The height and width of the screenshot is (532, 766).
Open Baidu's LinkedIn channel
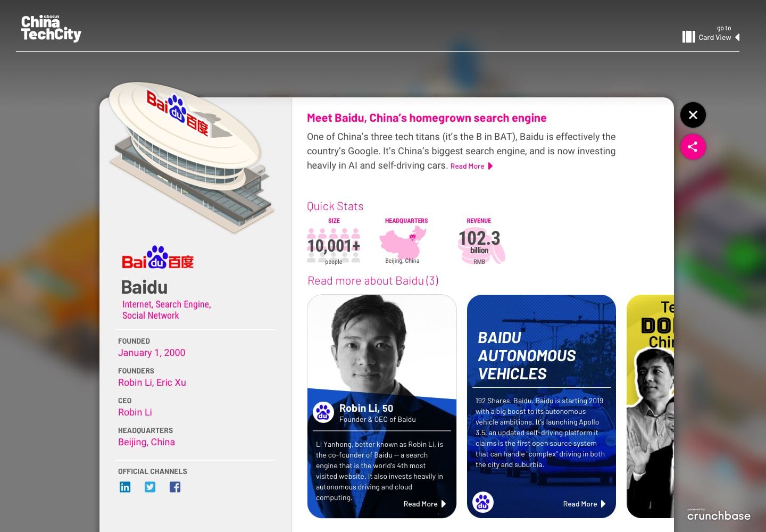[x=125, y=487]
